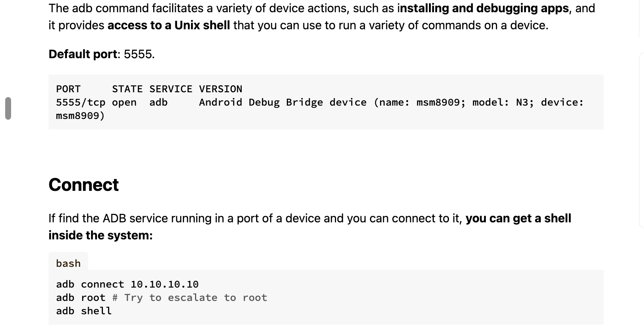Click the PORT column header in scan output

[x=68, y=89]
